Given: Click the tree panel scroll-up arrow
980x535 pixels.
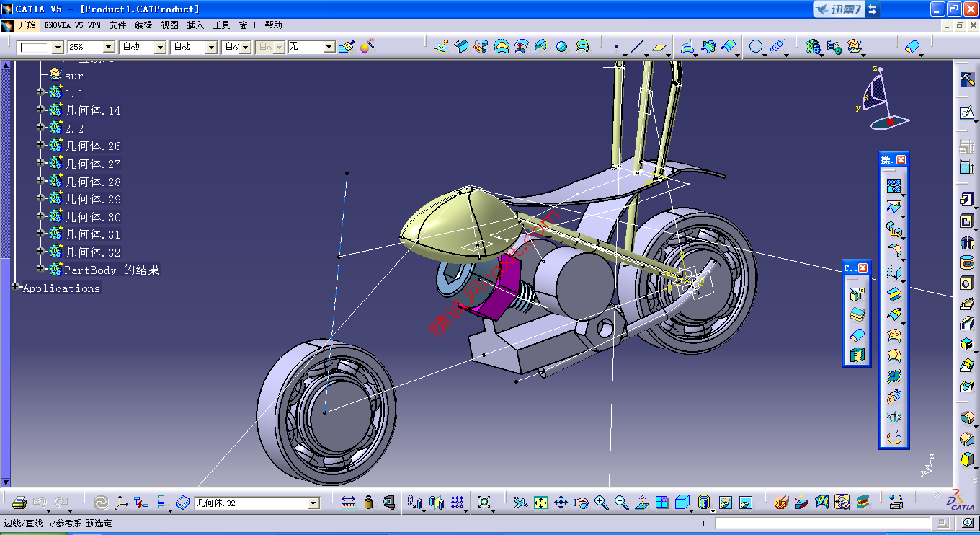Looking at the screenshot, I should (6, 65).
